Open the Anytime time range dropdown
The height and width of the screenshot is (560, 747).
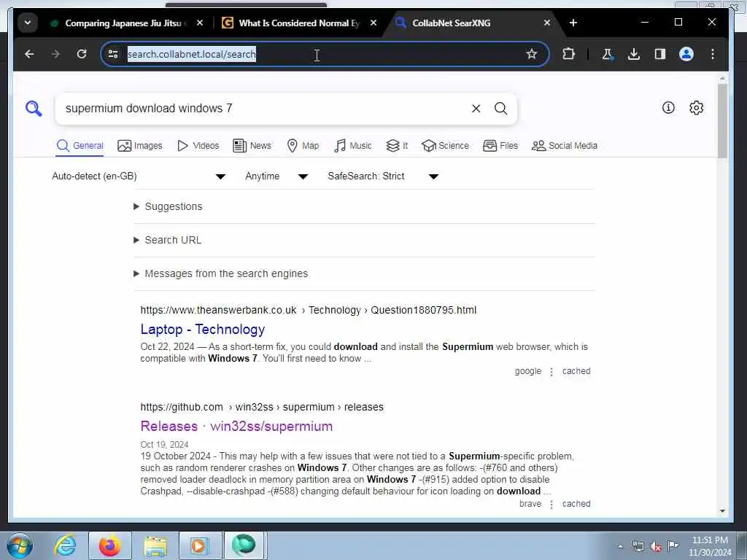coord(276,176)
